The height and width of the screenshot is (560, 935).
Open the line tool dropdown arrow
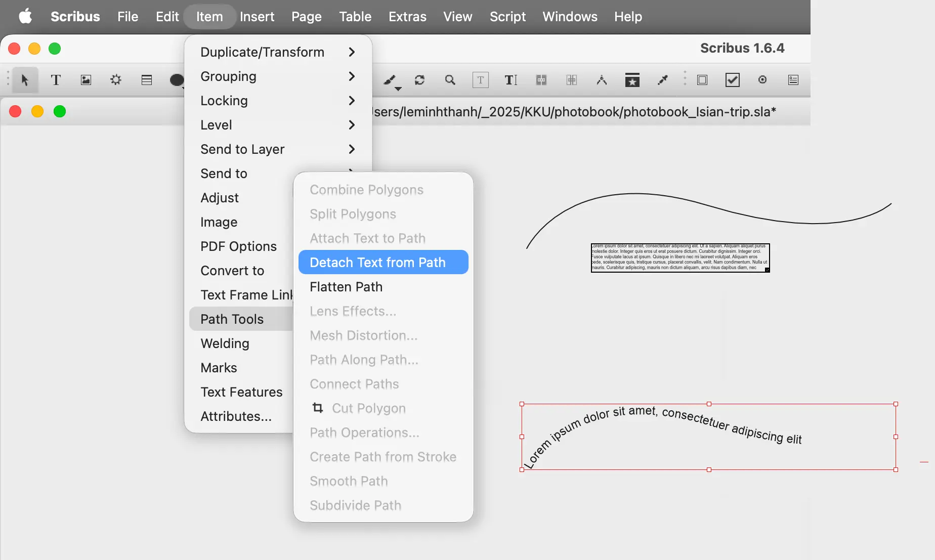399,89
